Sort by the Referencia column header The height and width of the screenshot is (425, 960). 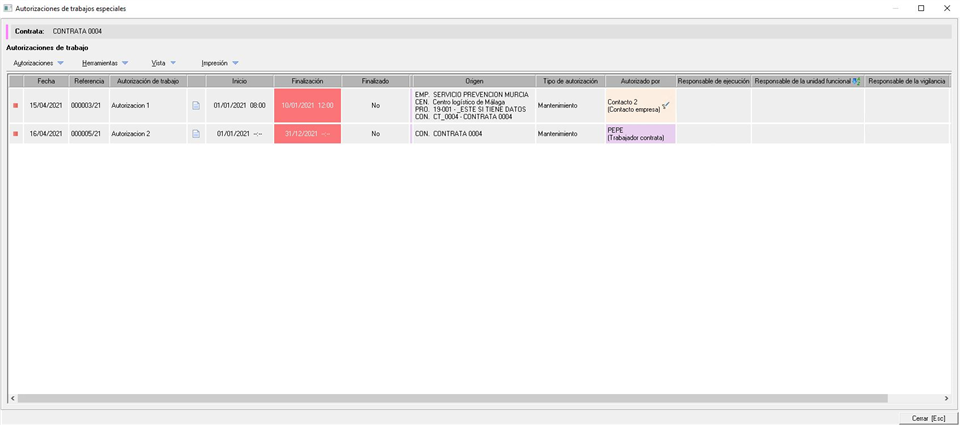coord(88,81)
